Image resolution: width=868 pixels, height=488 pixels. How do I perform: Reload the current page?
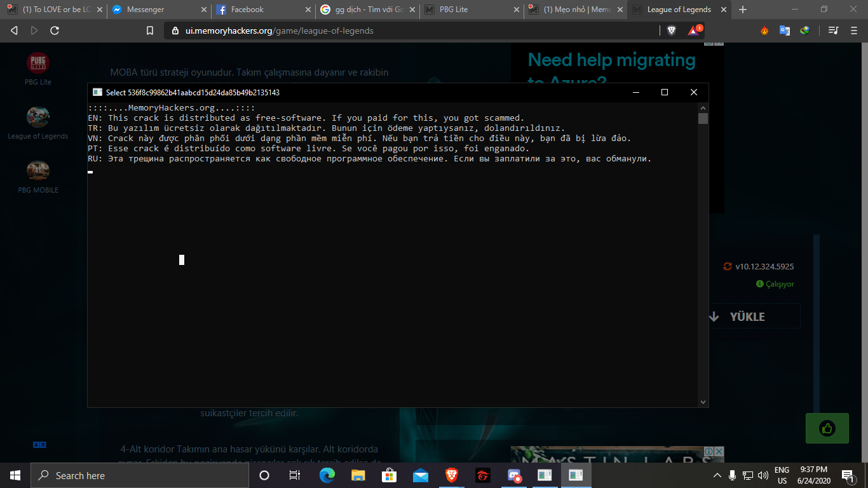[55, 30]
